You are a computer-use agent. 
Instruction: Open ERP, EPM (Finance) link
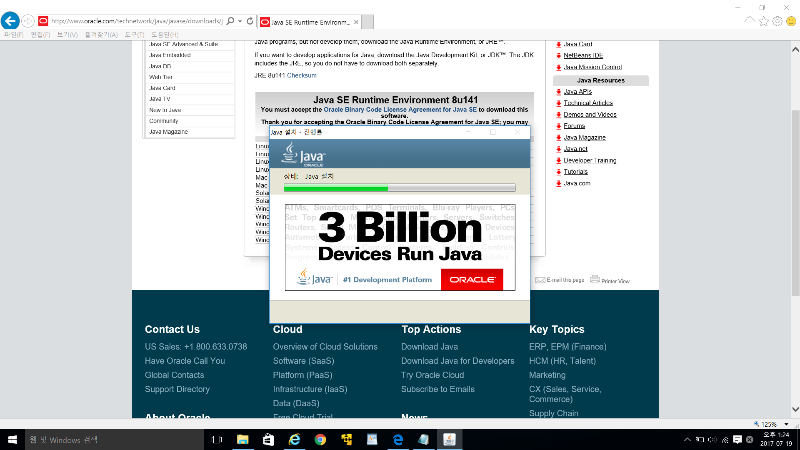click(x=567, y=346)
